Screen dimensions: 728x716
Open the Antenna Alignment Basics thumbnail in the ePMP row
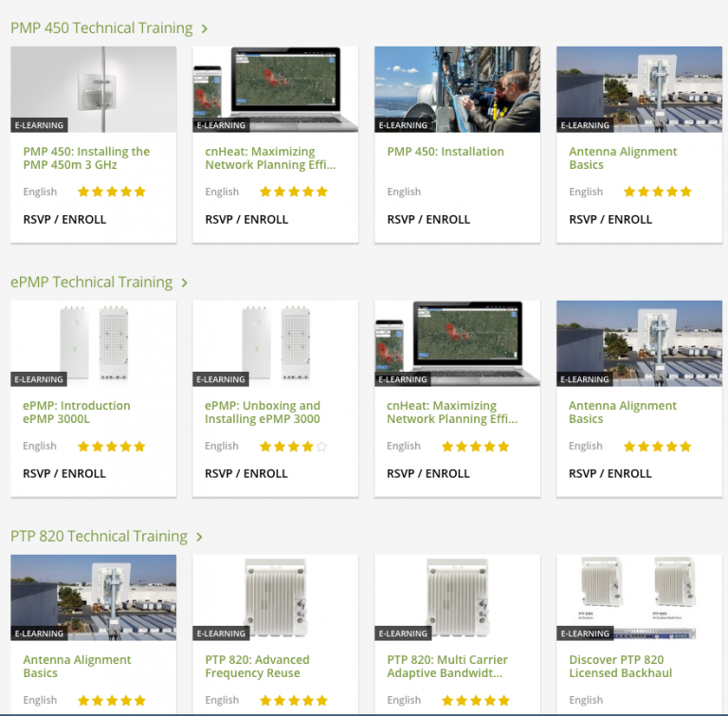[639, 343]
